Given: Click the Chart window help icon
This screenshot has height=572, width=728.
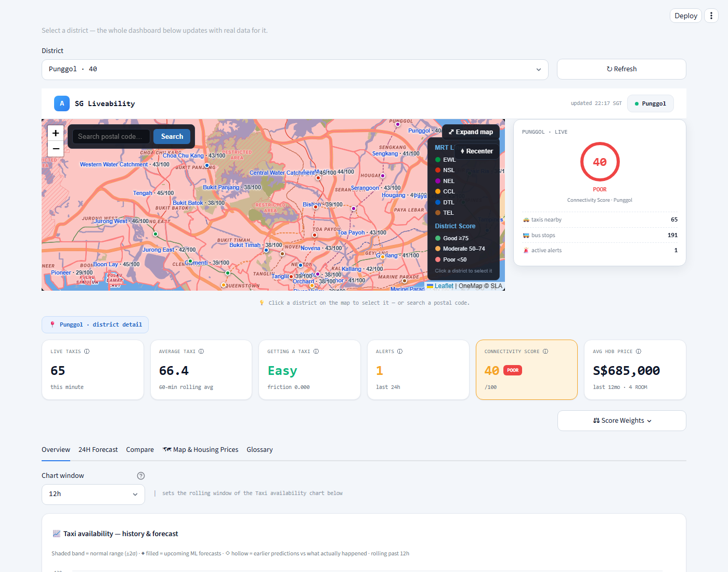Looking at the screenshot, I should [141, 476].
